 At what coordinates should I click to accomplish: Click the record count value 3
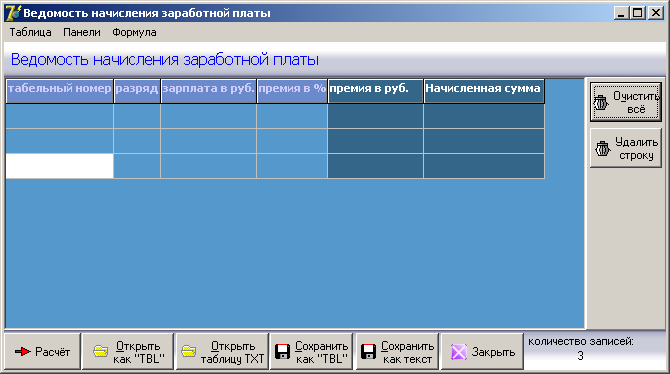(x=580, y=356)
